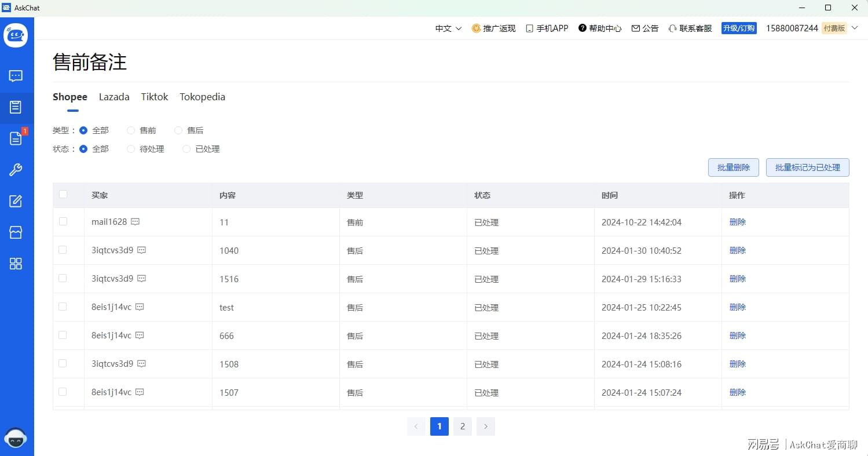Open the edit pencil sidebar icon
Image resolution: width=868 pixels, height=456 pixels.
coord(16,201)
